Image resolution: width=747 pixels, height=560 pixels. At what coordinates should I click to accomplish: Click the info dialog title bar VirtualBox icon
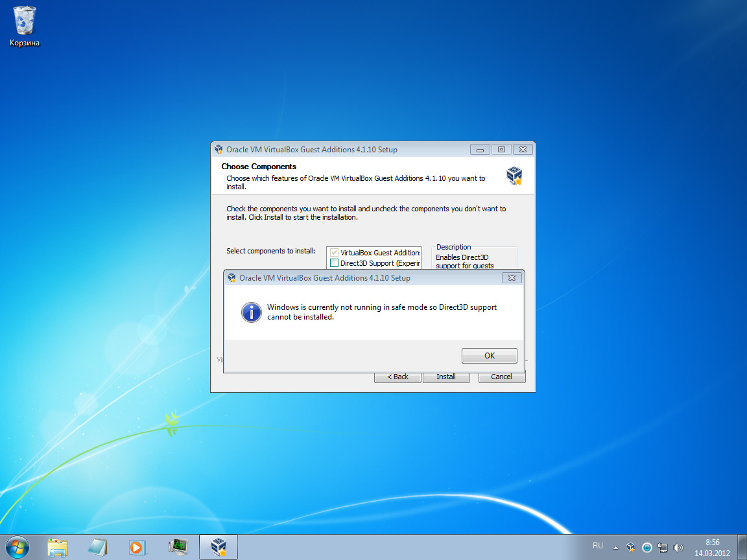(232, 277)
